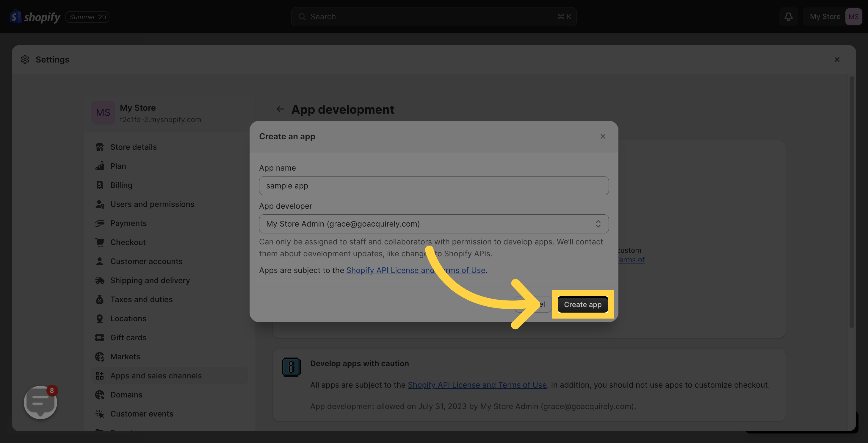Open the notifications bell
The width and height of the screenshot is (868, 443).
788,16
